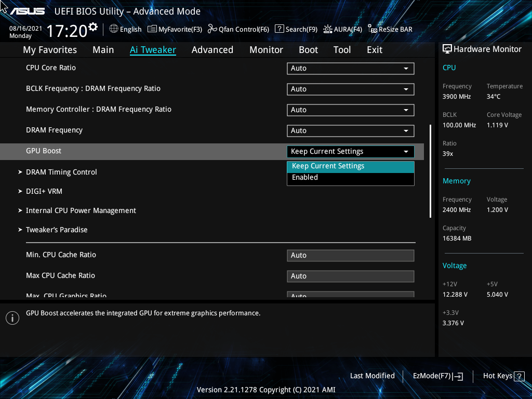Click the CPU Core Ratio label
The image size is (532, 399).
coord(51,68)
